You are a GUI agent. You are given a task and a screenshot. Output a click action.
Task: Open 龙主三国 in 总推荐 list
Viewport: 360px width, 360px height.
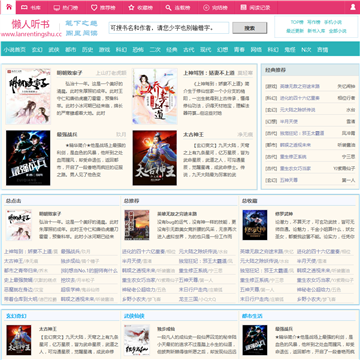coord(189,299)
